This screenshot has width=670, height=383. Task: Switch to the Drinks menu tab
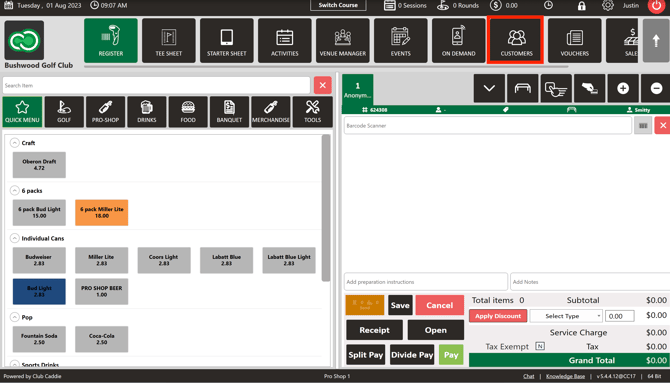coord(147,112)
